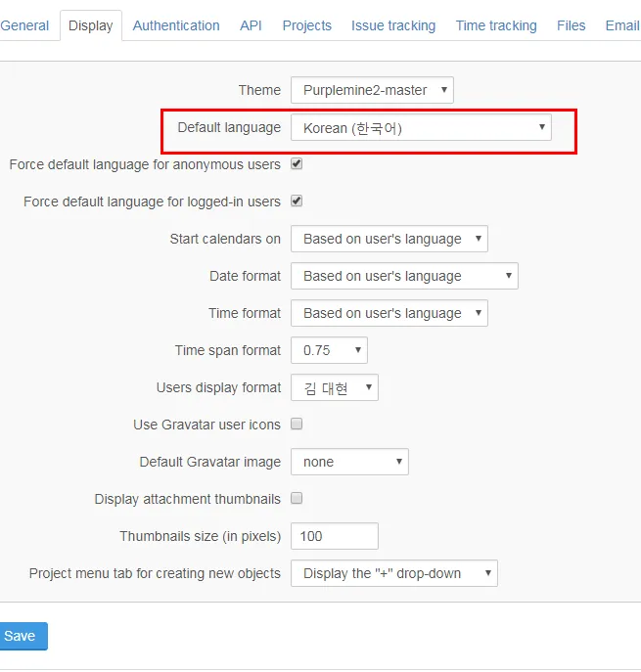Open the Default language dropdown
This screenshot has width=641, height=672.
pos(421,127)
